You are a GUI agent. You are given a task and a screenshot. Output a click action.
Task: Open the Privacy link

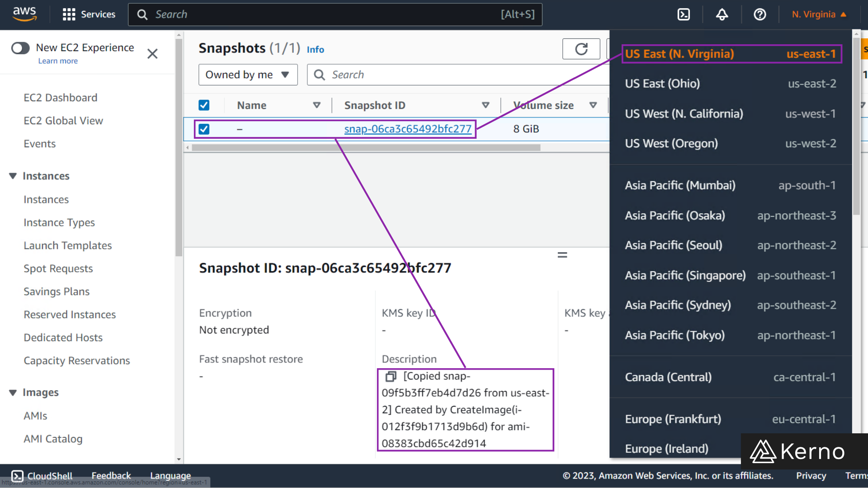tap(811, 475)
